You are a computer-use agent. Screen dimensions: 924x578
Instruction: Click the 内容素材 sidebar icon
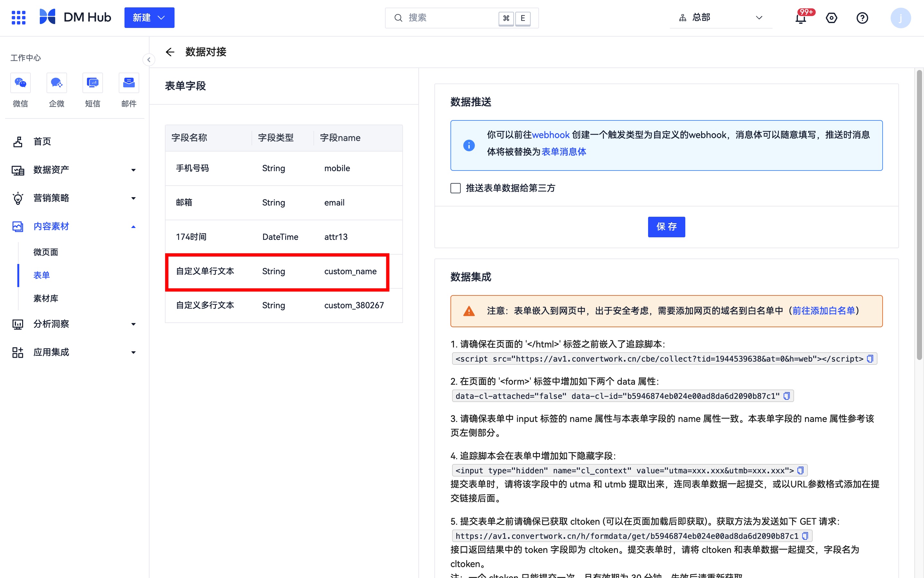pyautogui.click(x=18, y=227)
